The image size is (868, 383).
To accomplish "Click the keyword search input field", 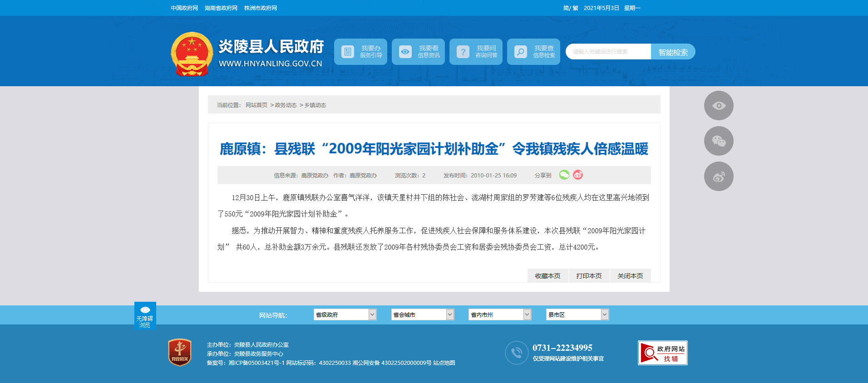I will tap(608, 52).
